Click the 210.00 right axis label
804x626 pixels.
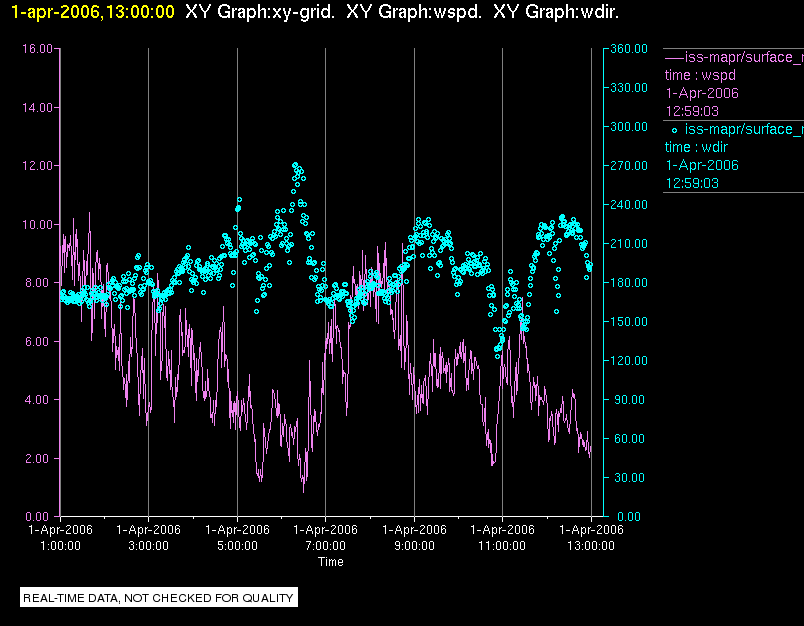629,244
